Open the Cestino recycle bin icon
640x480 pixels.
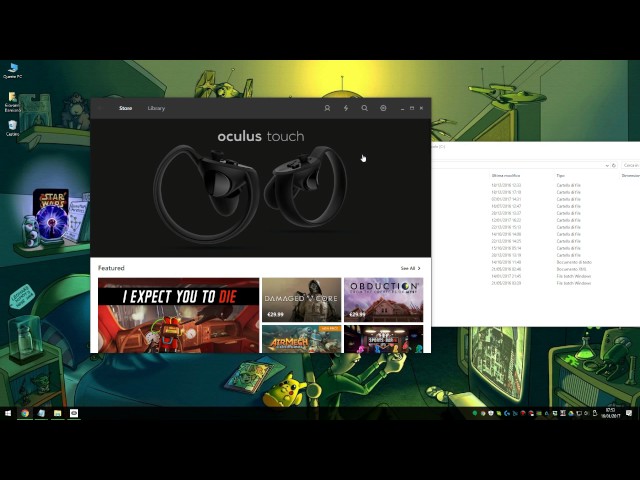tap(12, 128)
